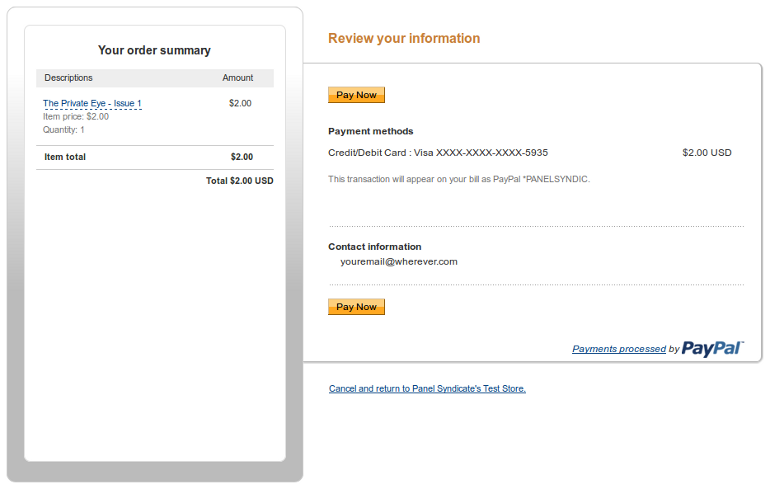Click the PayPal logo
The width and height of the screenshot is (770, 489).
[x=712, y=348]
